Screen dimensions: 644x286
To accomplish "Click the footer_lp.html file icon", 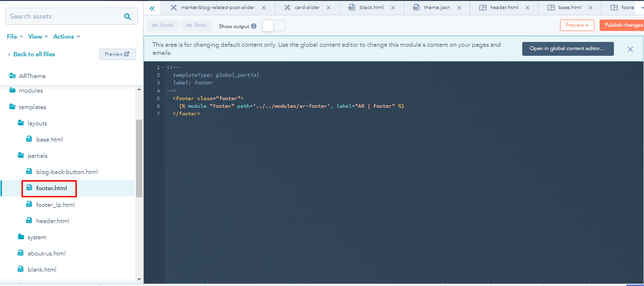I will (x=30, y=204).
